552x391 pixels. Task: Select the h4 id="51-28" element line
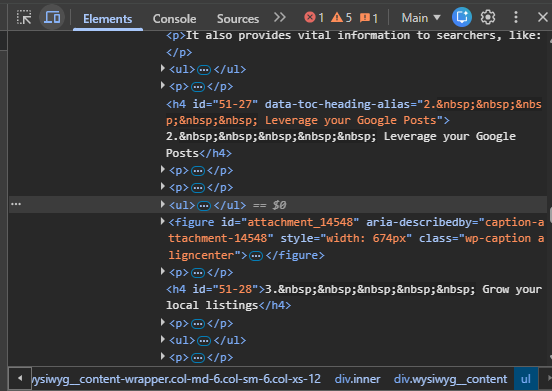point(354,297)
